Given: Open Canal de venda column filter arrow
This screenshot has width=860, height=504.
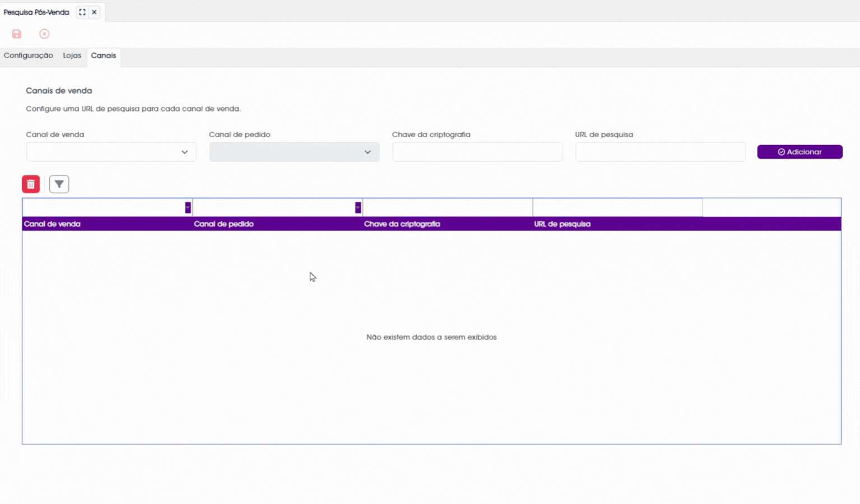Looking at the screenshot, I should 188,208.
